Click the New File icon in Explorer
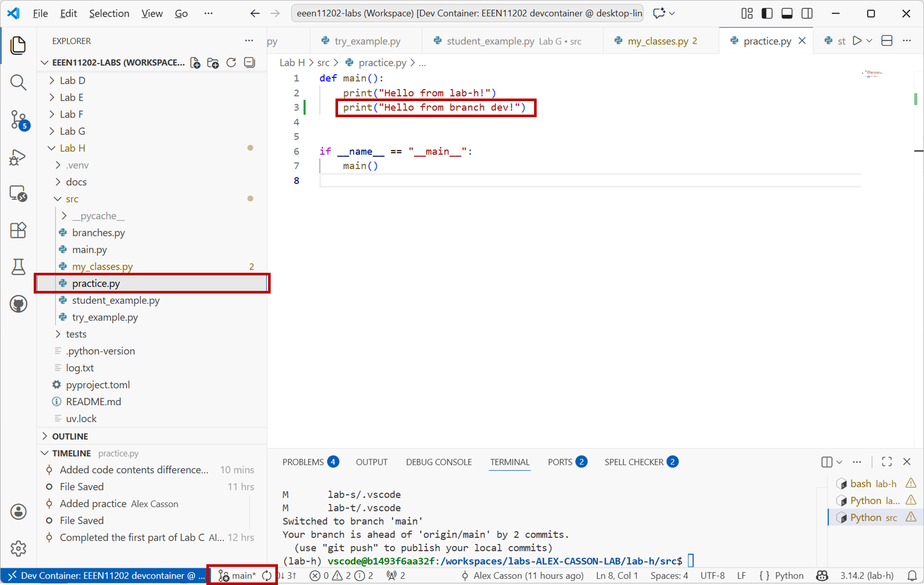The width and height of the screenshot is (924, 585). (x=195, y=63)
